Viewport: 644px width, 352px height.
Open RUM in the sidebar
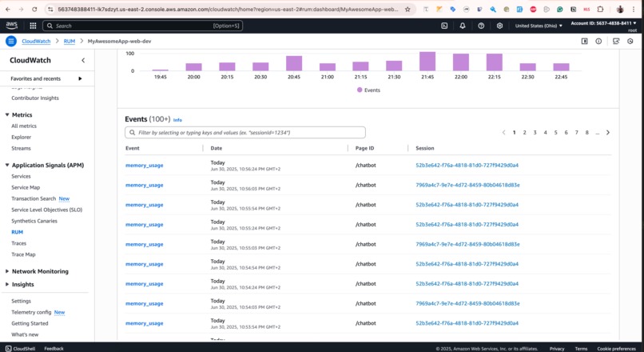pos(18,232)
